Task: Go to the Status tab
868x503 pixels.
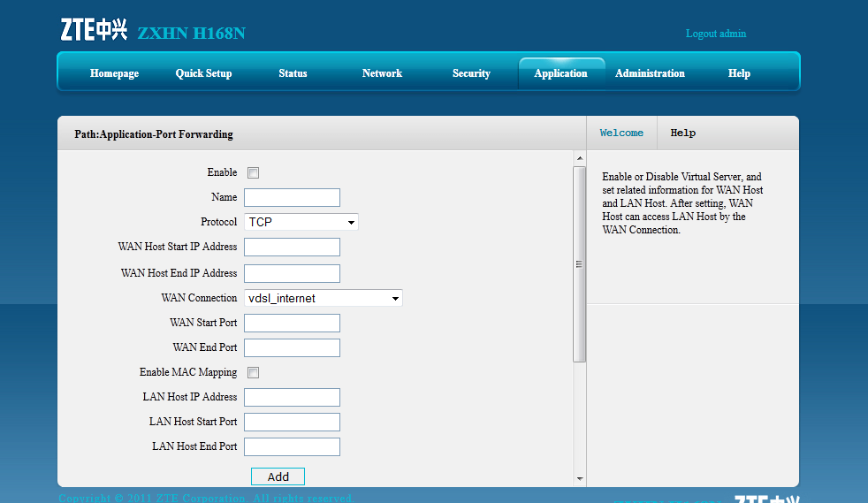Action: click(293, 73)
